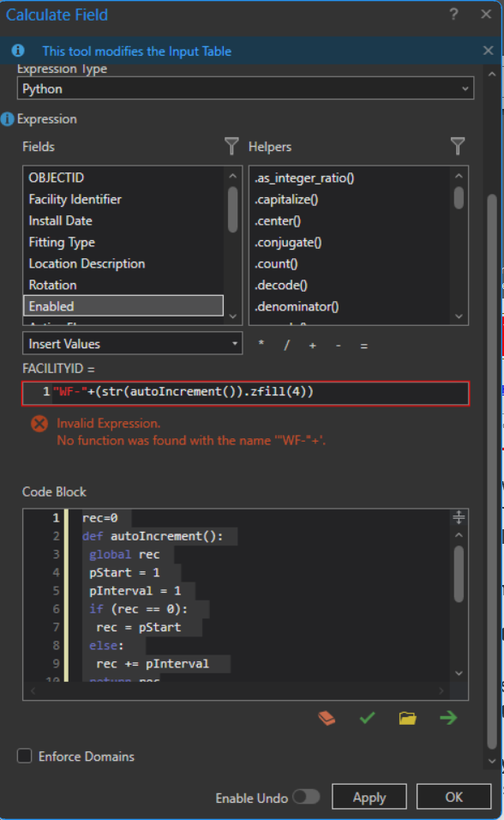
Task: Insert the equals operator
Action: pyautogui.click(x=364, y=346)
